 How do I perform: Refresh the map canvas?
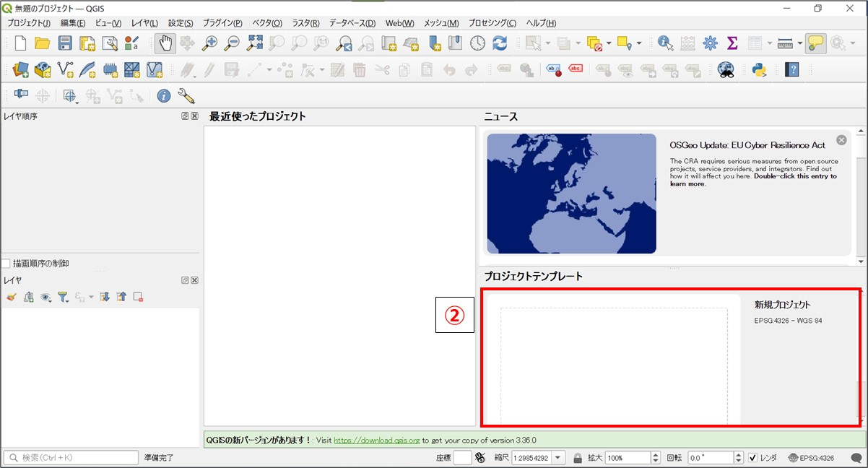coord(500,43)
